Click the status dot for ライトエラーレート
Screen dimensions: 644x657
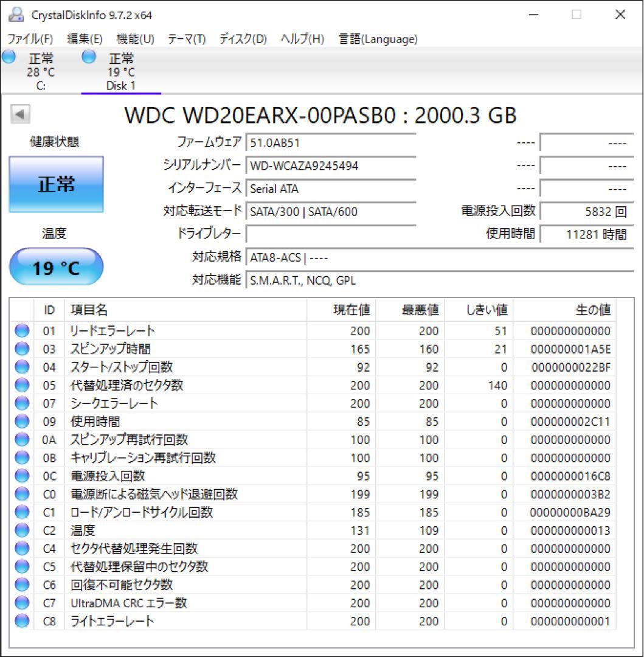tap(22, 621)
